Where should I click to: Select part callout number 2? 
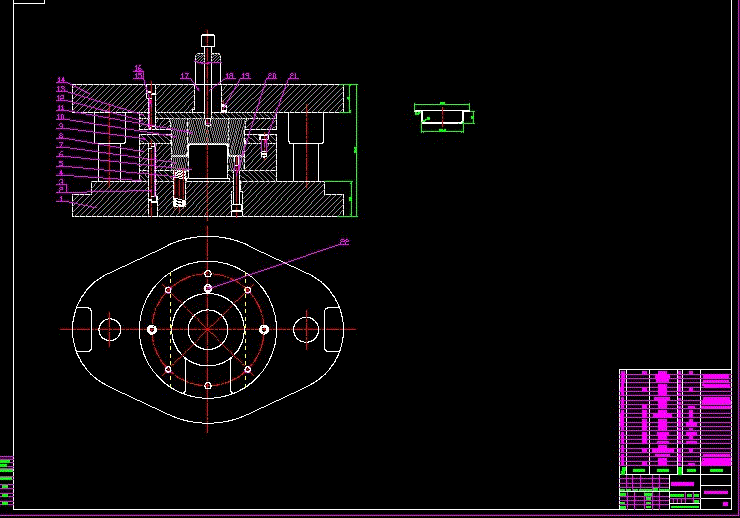pyautogui.click(x=61, y=190)
